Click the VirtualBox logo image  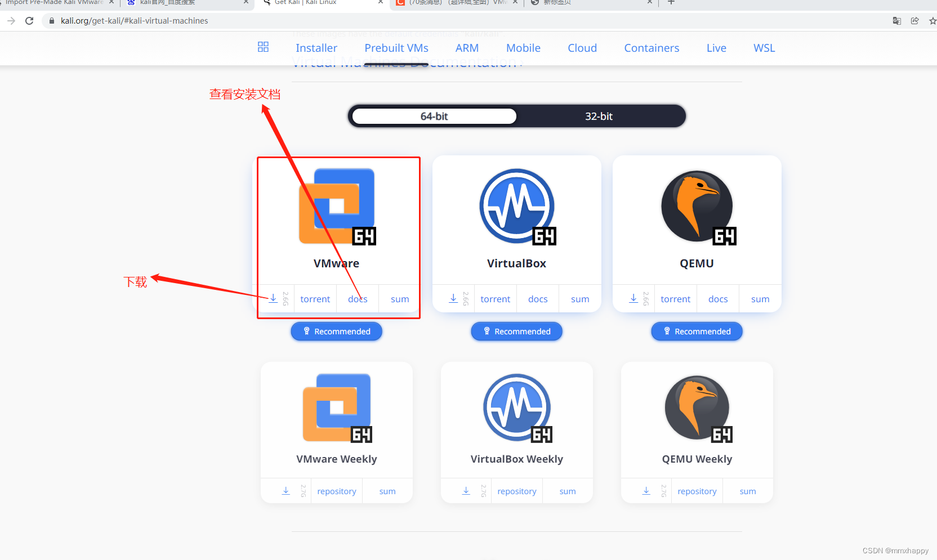[x=517, y=207]
